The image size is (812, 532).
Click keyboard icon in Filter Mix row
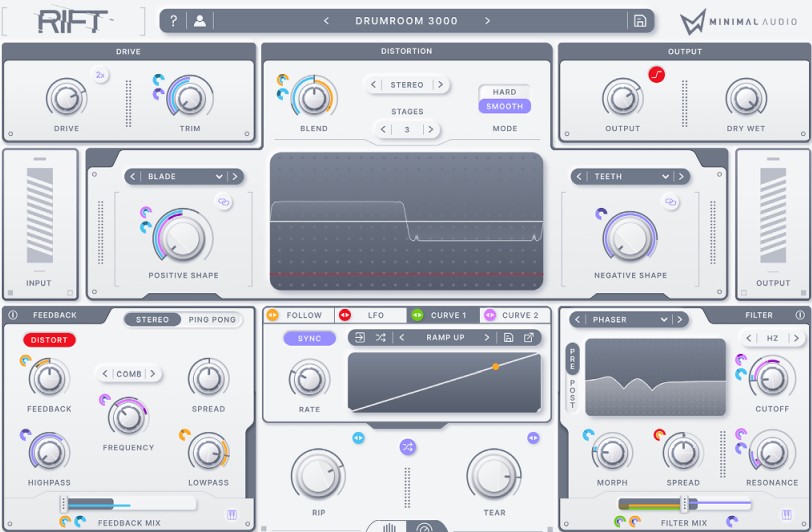pos(786,514)
